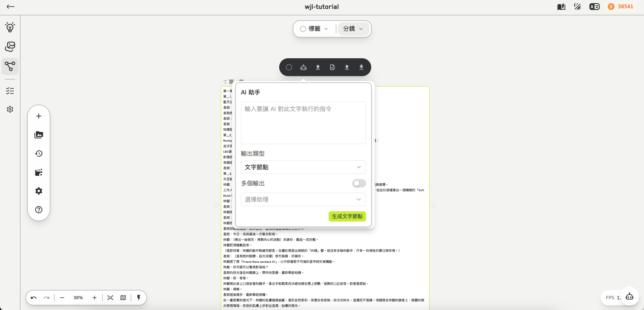Redo the last undone action

46,297
